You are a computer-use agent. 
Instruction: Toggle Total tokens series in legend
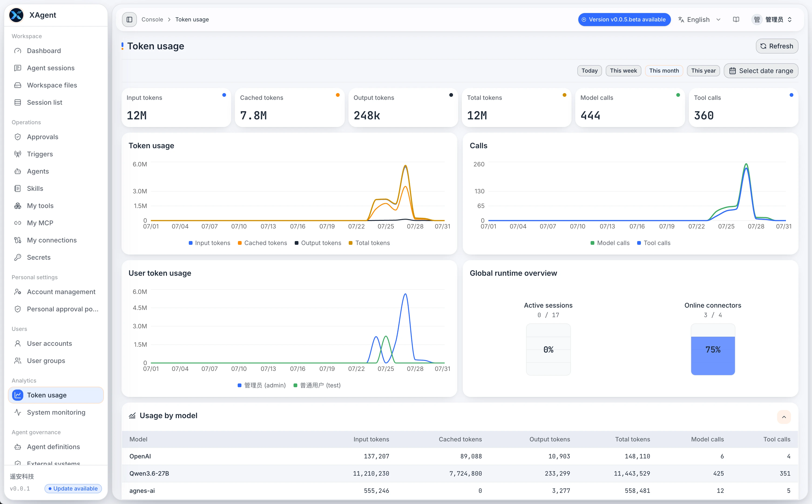[369, 243]
